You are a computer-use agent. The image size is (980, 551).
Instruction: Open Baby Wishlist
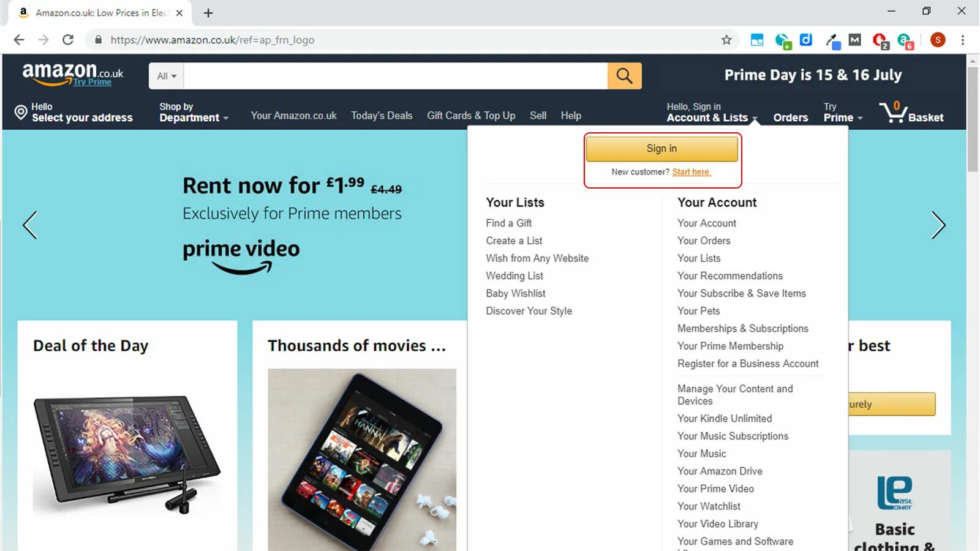click(x=516, y=294)
